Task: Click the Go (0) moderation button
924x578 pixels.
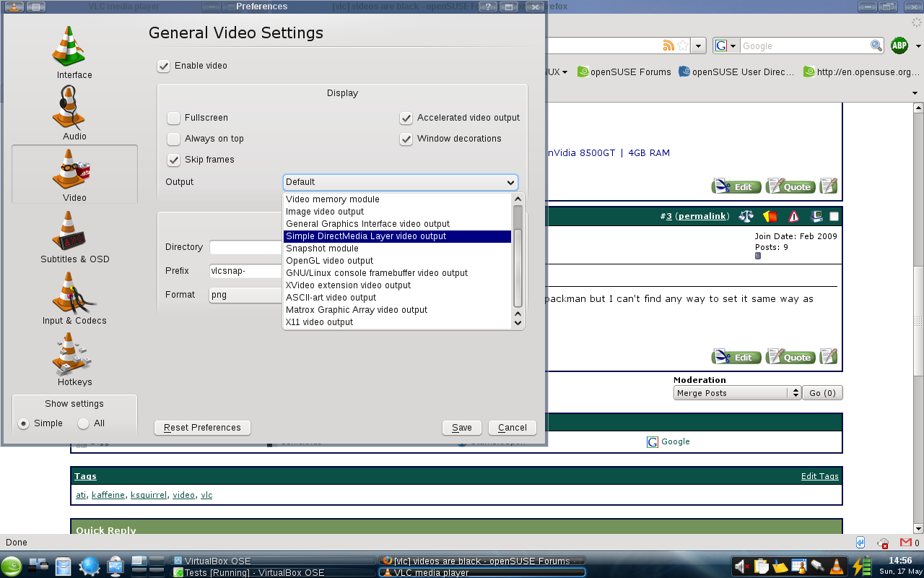Action: pyautogui.click(x=822, y=393)
